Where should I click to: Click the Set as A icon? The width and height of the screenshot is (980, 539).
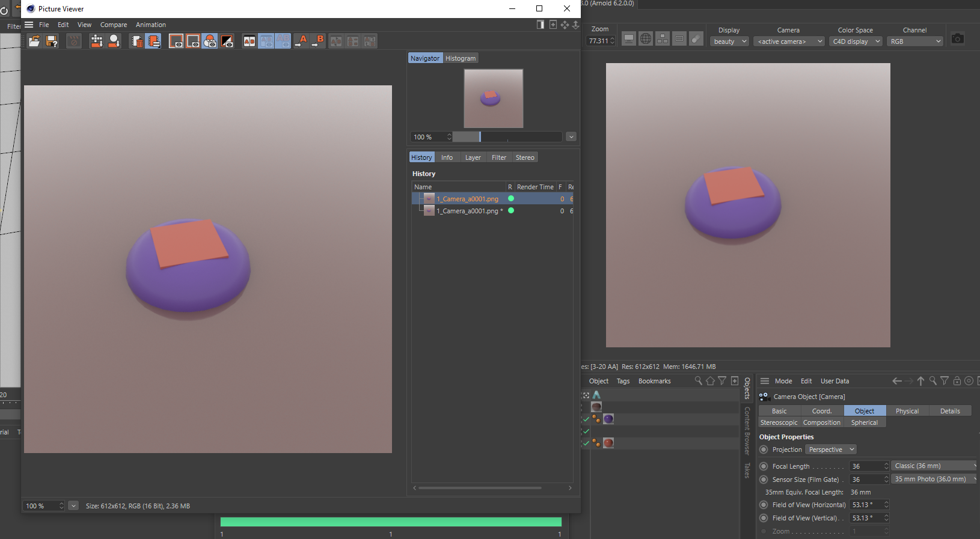(x=302, y=41)
